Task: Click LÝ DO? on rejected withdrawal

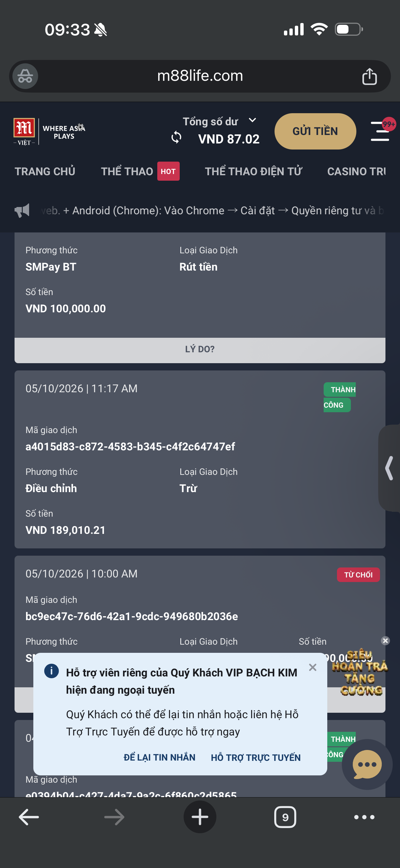Action: coord(200,349)
